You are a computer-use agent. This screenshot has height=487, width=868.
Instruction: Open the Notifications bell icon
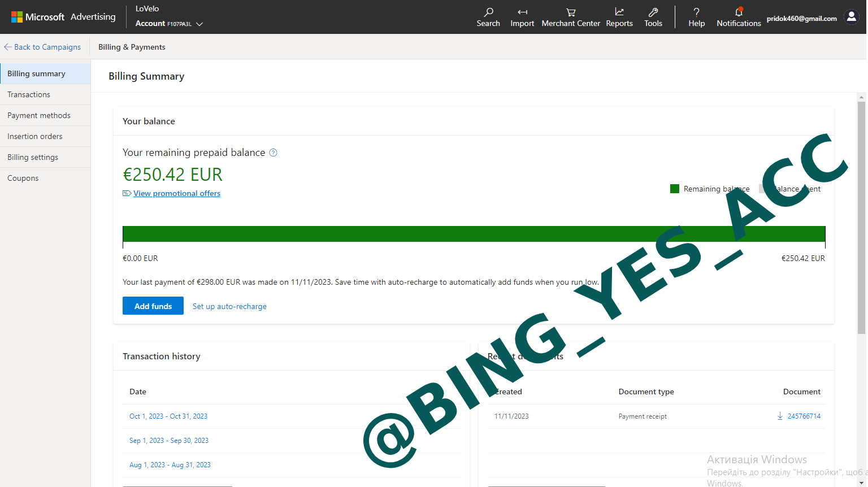[x=739, y=12]
